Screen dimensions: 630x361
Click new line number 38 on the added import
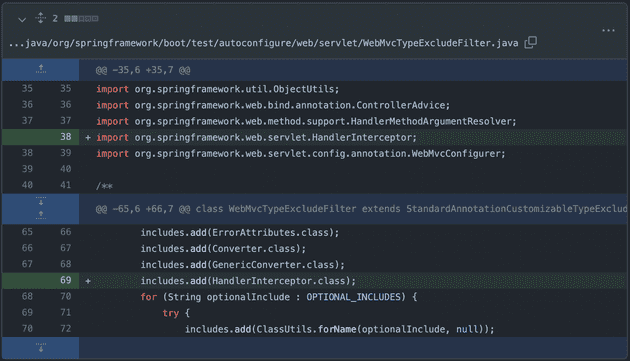coord(66,137)
